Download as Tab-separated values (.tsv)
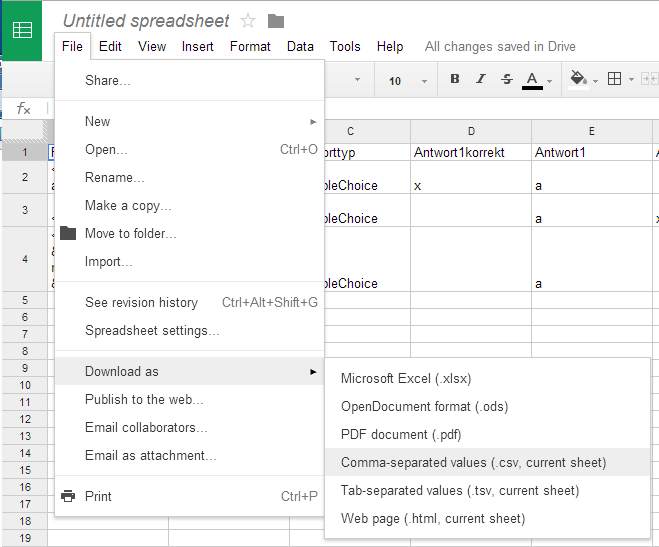This screenshot has height=547, width=659. click(487, 490)
